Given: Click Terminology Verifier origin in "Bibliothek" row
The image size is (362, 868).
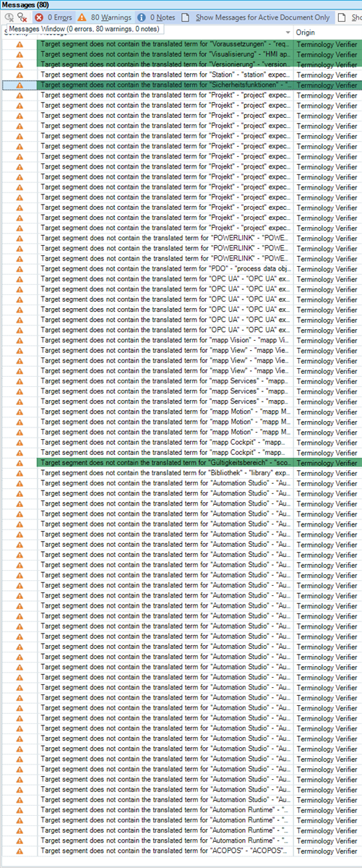Looking at the screenshot, I should pyautogui.click(x=327, y=472).
